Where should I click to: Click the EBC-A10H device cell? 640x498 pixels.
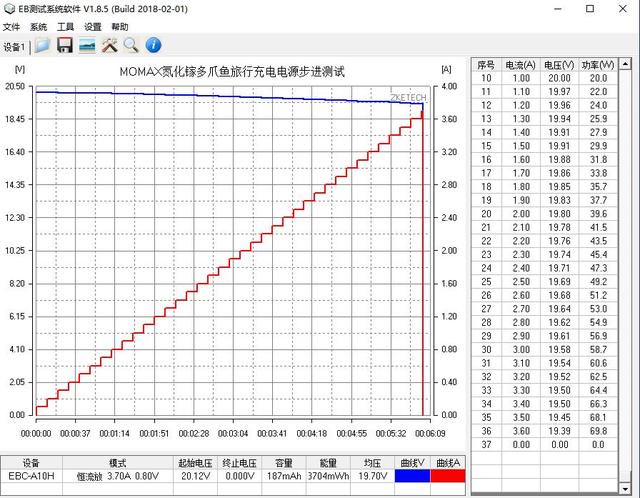pyautogui.click(x=31, y=476)
